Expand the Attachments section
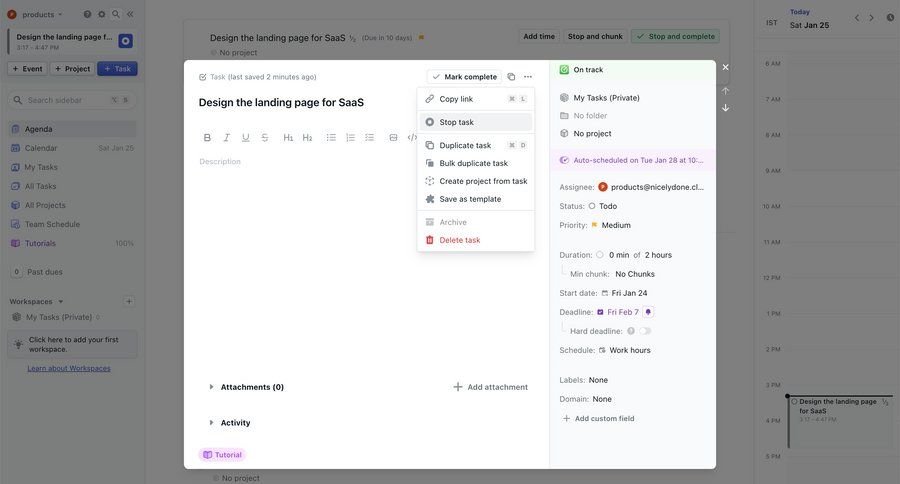This screenshot has height=484, width=900. [211, 387]
